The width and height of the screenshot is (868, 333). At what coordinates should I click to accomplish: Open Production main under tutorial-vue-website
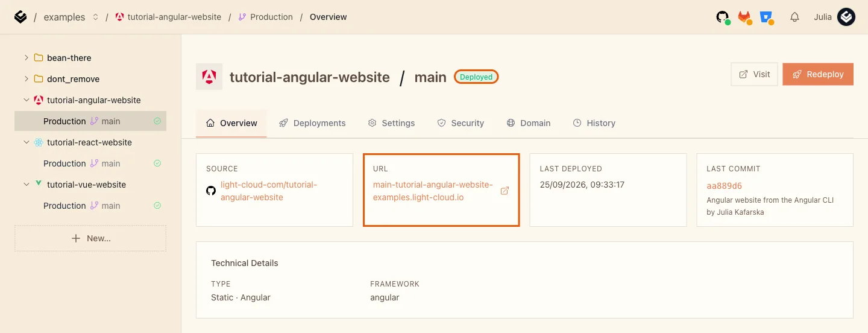point(90,206)
